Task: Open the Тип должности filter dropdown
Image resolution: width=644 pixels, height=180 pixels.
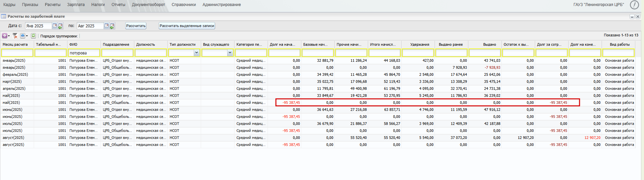Action: click(196, 53)
